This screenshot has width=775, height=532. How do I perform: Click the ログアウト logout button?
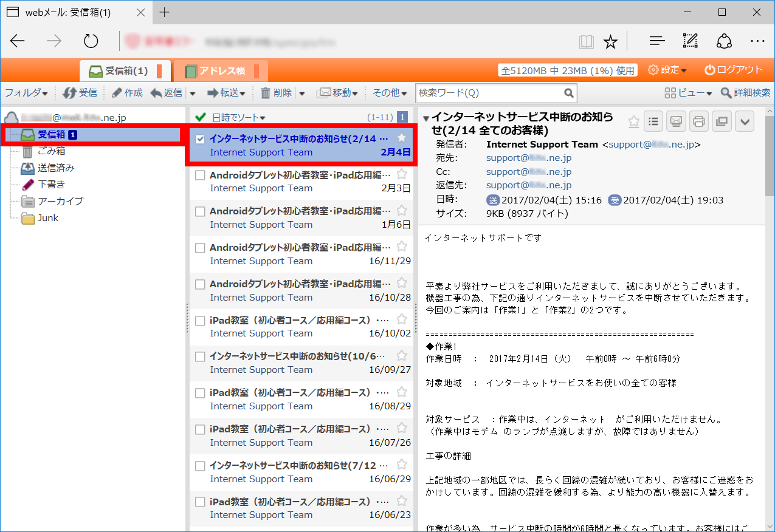(733, 70)
